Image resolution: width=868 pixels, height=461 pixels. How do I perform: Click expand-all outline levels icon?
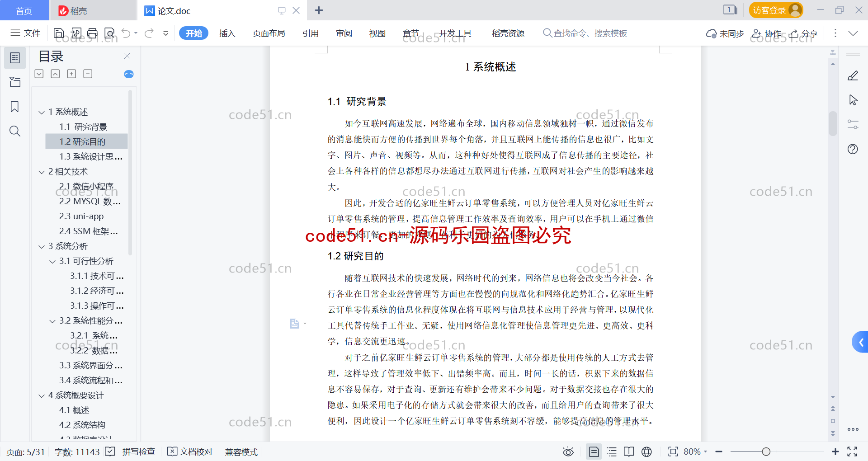(x=39, y=74)
